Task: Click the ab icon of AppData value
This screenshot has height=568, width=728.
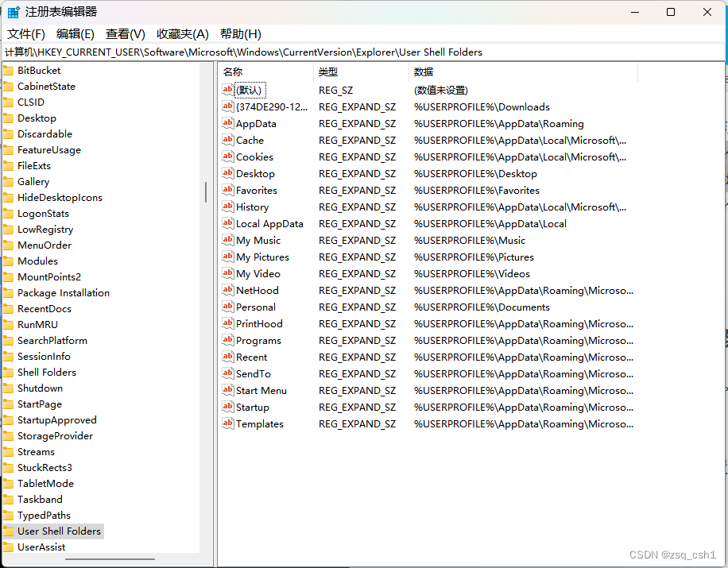Action: tap(227, 123)
